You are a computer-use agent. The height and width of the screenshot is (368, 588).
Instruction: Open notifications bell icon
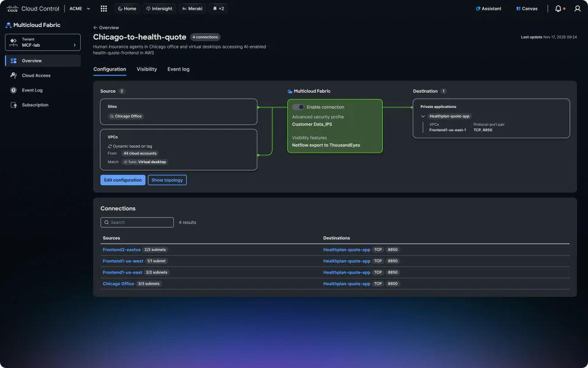pyautogui.click(x=558, y=9)
